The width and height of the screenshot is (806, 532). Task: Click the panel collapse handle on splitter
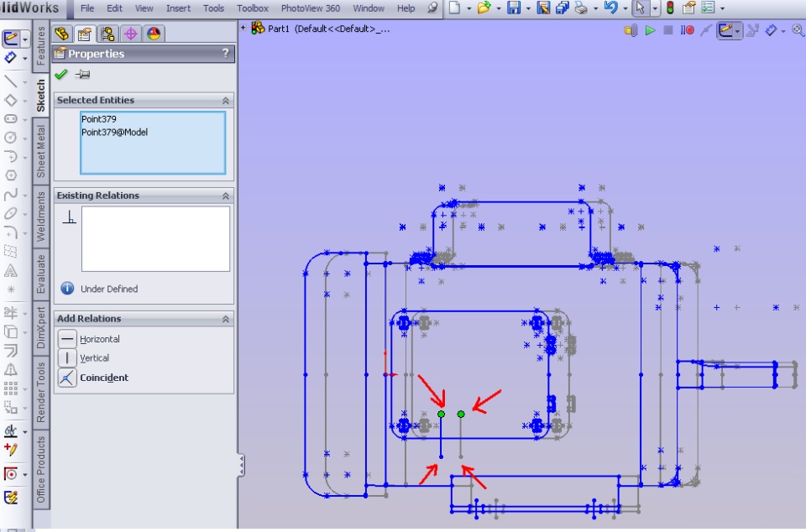pyautogui.click(x=241, y=465)
